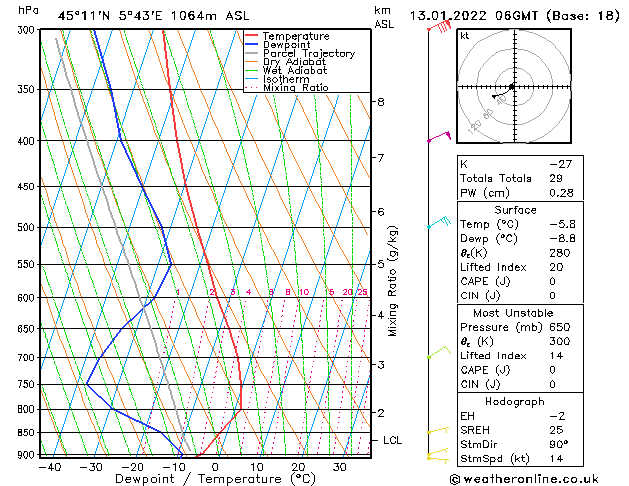
Task: Click the 900 hPa pressure label
Action: tap(28, 455)
